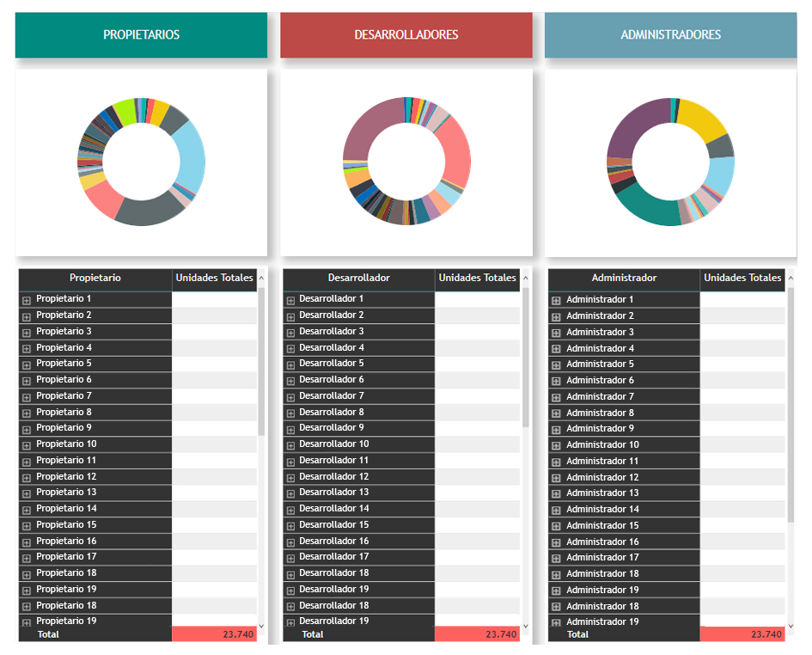
Task: Click the expand icon beside Propietario 15
Action: pos(27,524)
